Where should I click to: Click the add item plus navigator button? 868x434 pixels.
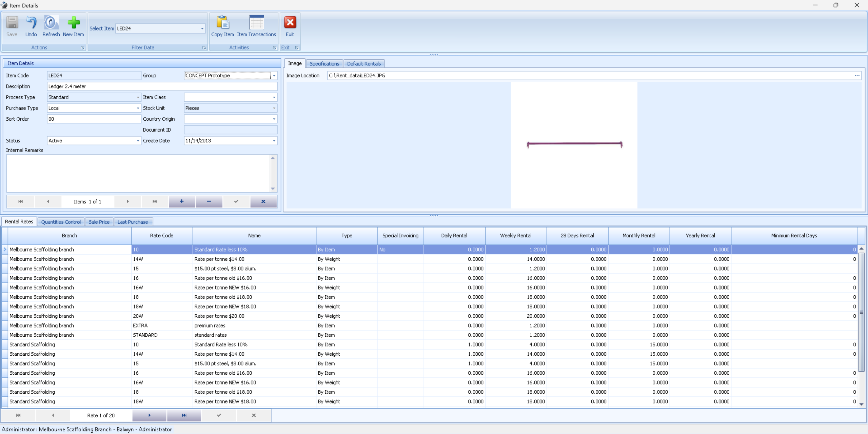click(182, 201)
